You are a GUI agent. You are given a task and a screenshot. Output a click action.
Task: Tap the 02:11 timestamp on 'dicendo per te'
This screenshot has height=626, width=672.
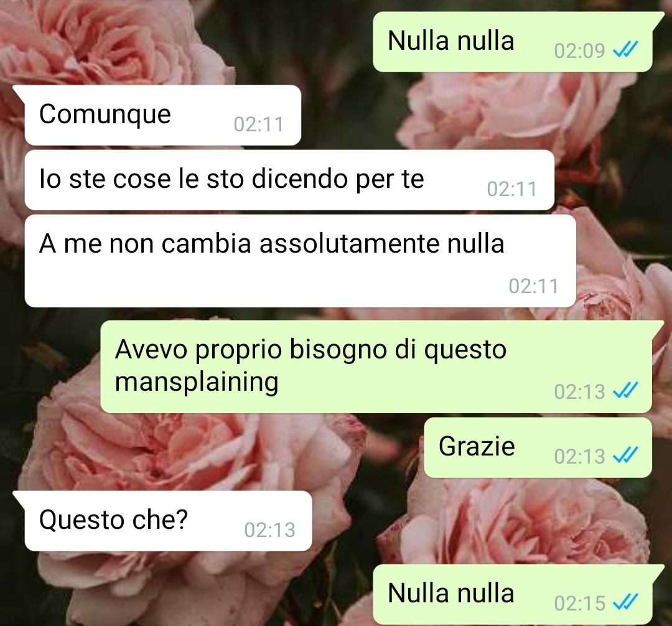[x=511, y=189]
